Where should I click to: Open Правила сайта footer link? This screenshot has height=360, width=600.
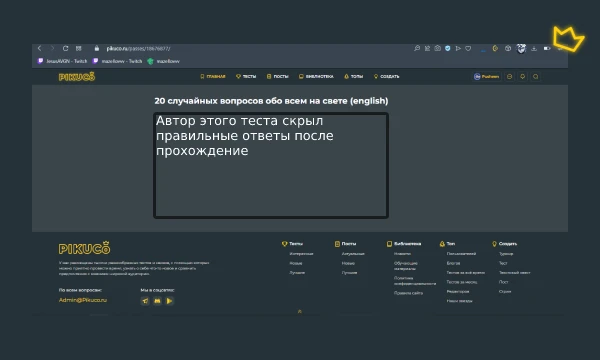tap(408, 293)
